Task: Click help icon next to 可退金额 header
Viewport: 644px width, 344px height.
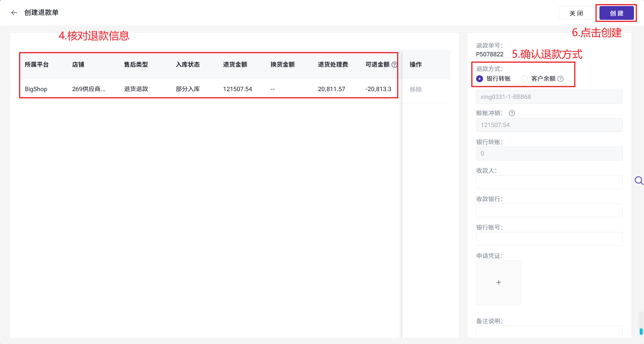Action: (x=394, y=65)
